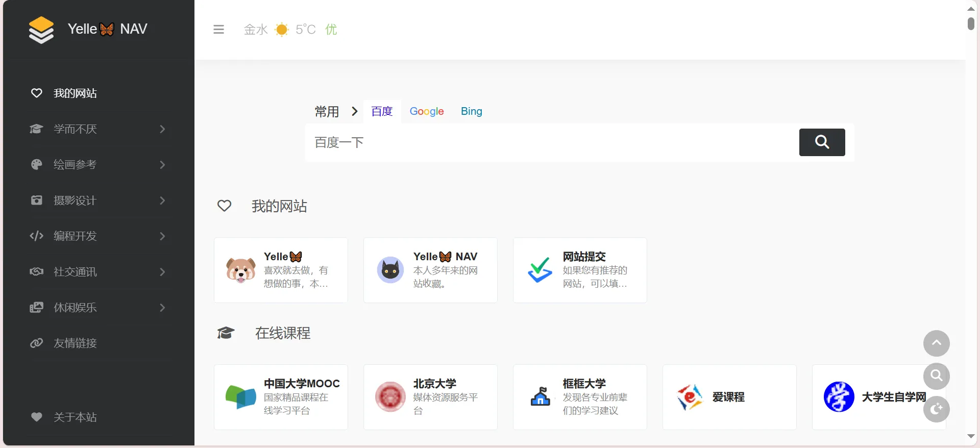Click the 在线课程 section heading text
Image resolution: width=980 pixels, height=448 pixels.
click(283, 333)
